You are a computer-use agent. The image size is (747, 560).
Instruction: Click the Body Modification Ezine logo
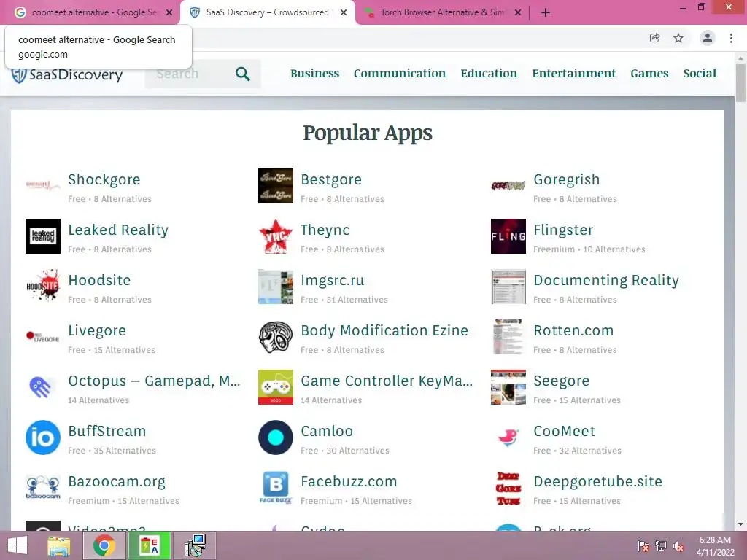275,337
